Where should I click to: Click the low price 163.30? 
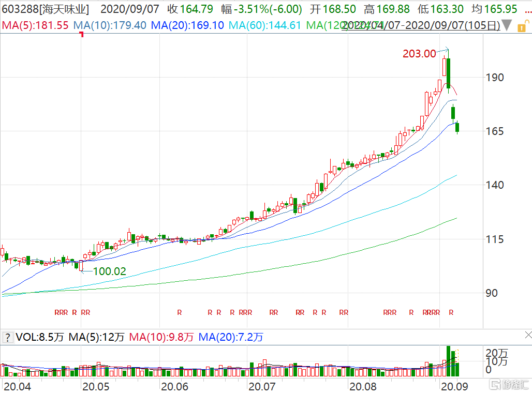click(447, 9)
